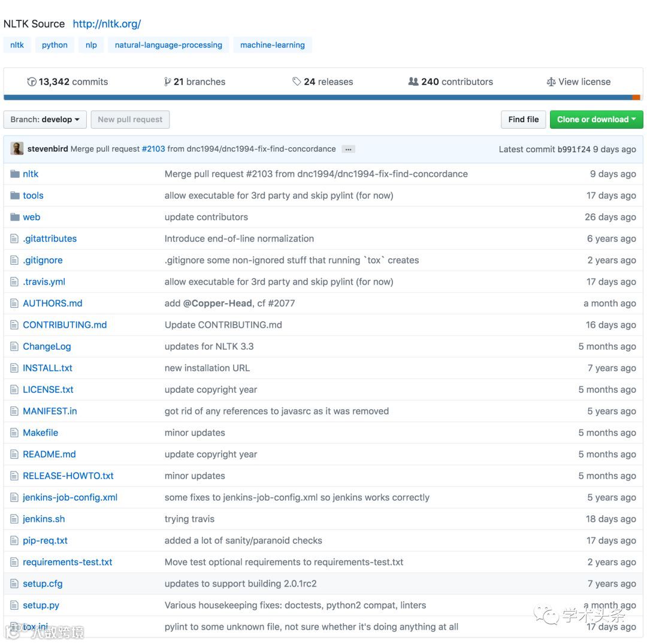The width and height of the screenshot is (647, 644).
Task: Click the .gitignore file icon
Action: [x=14, y=260]
